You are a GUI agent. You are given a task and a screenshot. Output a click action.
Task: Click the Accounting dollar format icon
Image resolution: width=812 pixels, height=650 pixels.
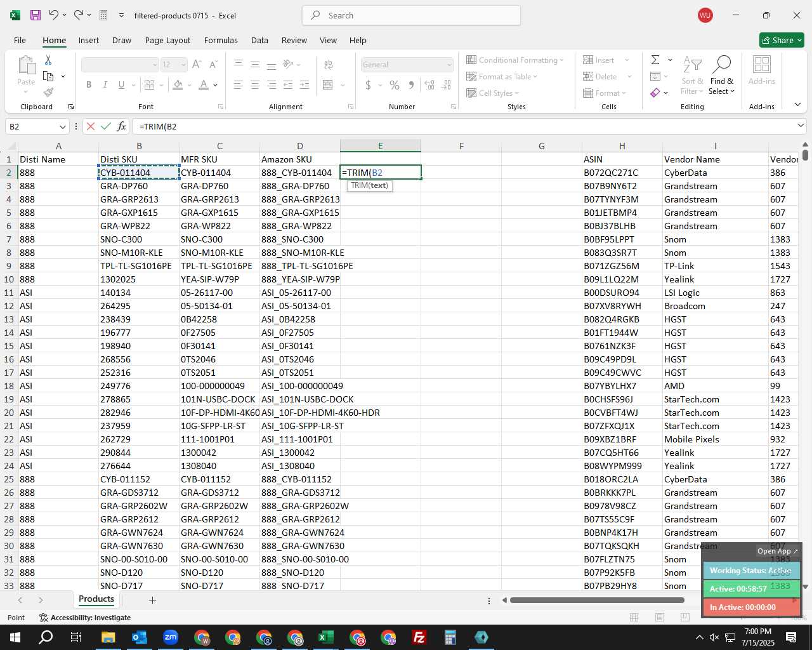coord(368,84)
